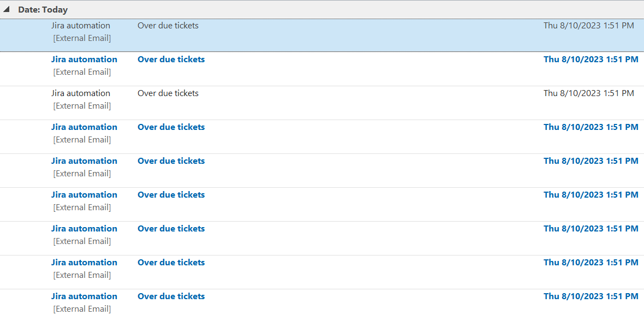Click the External Email tag on the bottom email

click(82, 308)
